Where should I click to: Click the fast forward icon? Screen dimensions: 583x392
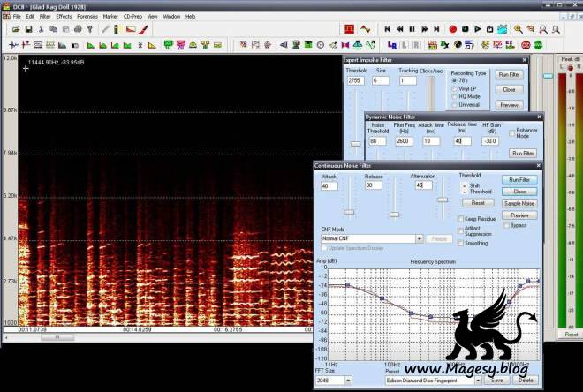tap(424, 29)
